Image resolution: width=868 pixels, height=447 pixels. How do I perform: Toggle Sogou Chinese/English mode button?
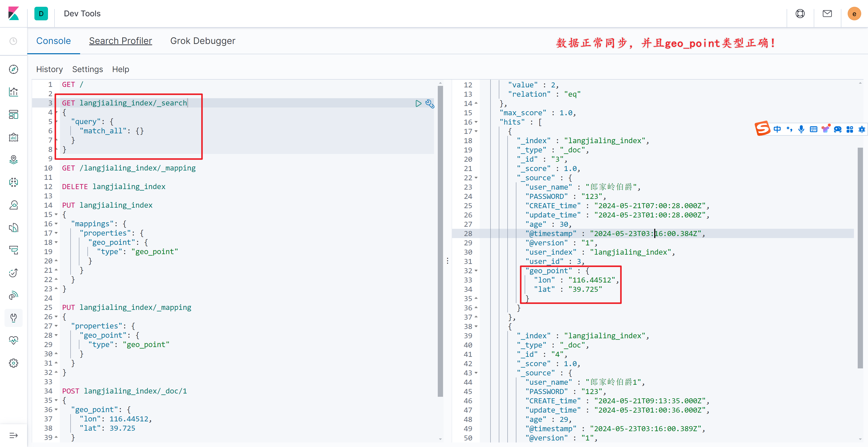point(777,129)
